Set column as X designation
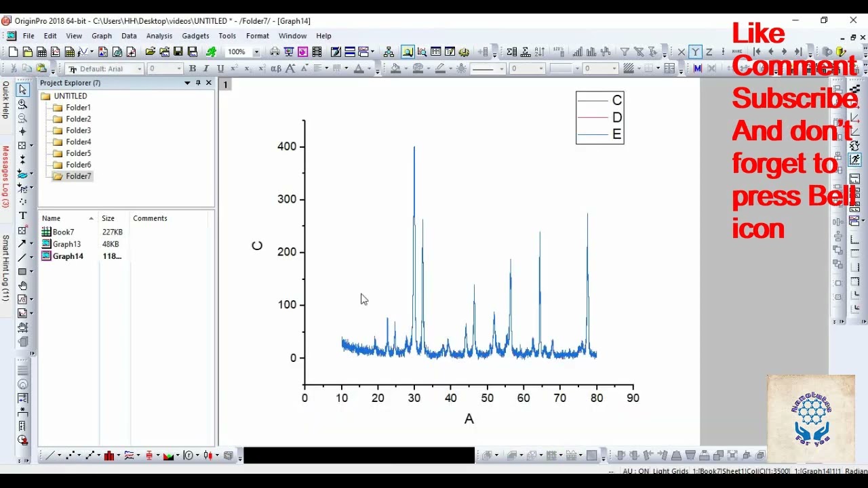This screenshot has height=488, width=868. click(682, 52)
